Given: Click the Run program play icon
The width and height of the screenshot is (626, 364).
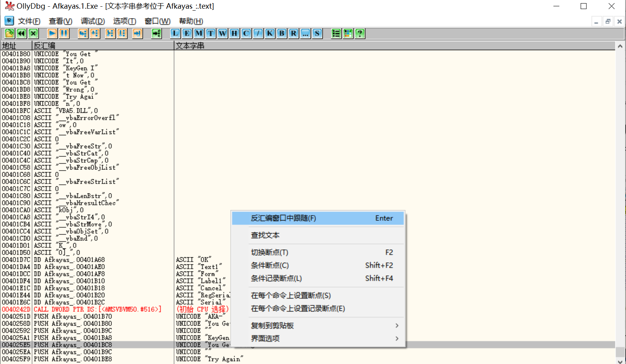Looking at the screenshot, I should point(52,33).
